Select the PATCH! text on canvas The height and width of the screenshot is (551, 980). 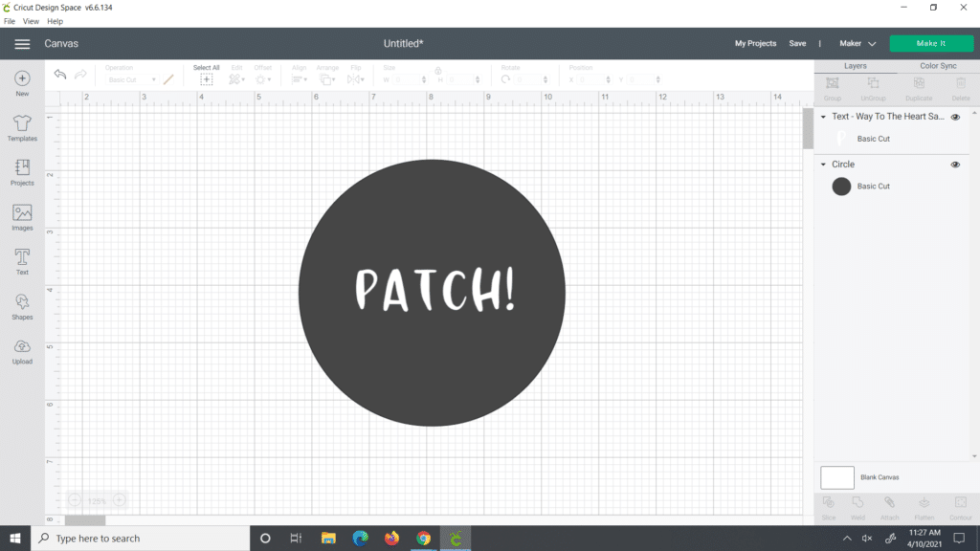pyautogui.click(x=435, y=289)
